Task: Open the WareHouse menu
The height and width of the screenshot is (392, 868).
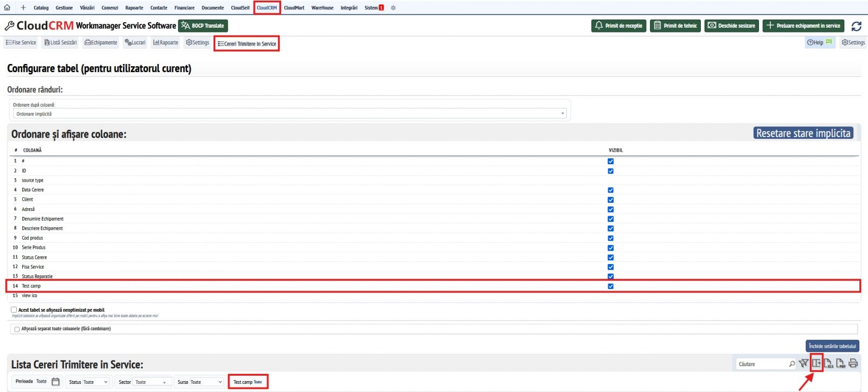Action: tap(322, 8)
